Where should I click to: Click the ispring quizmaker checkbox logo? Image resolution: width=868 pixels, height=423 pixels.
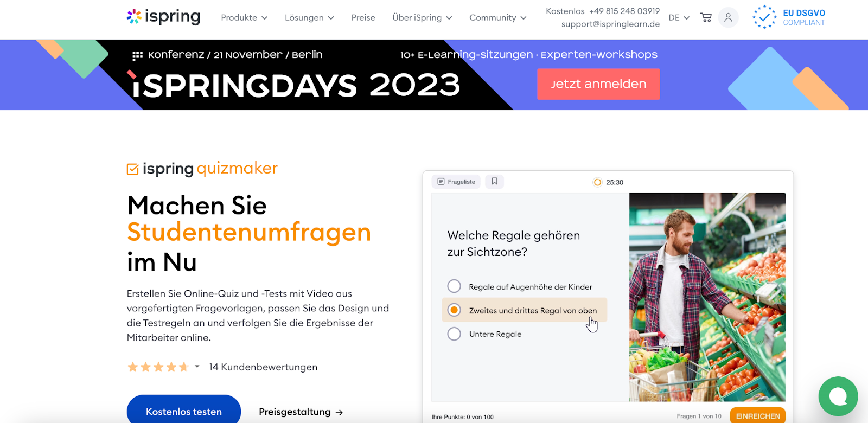pyautogui.click(x=132, y=169)
